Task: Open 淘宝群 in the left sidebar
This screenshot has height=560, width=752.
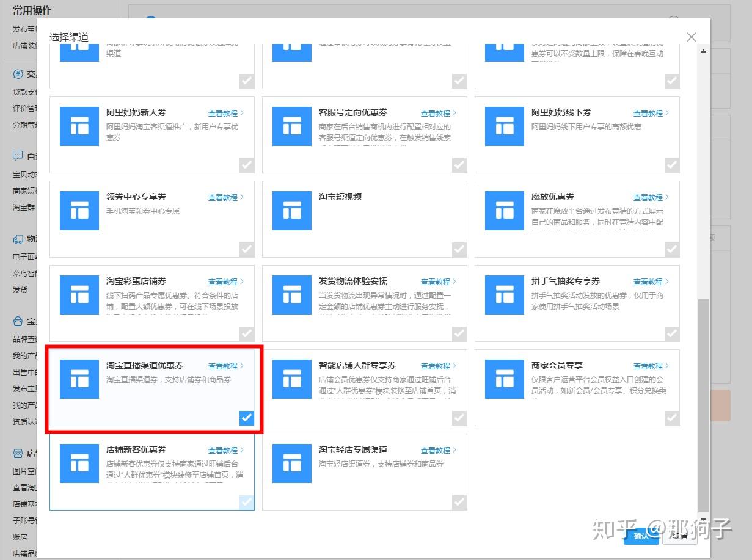Action: tap(24, 207)
